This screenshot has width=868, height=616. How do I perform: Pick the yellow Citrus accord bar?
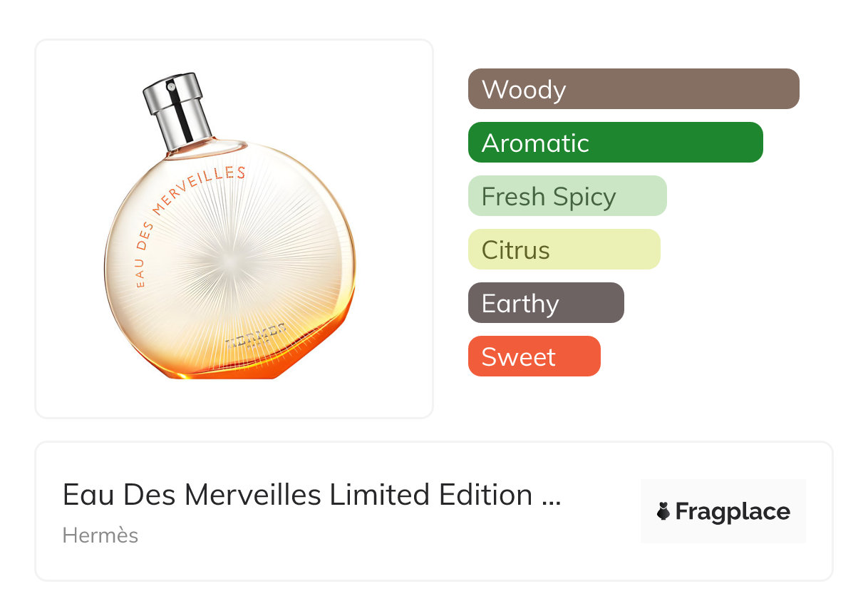coord(564,250)
